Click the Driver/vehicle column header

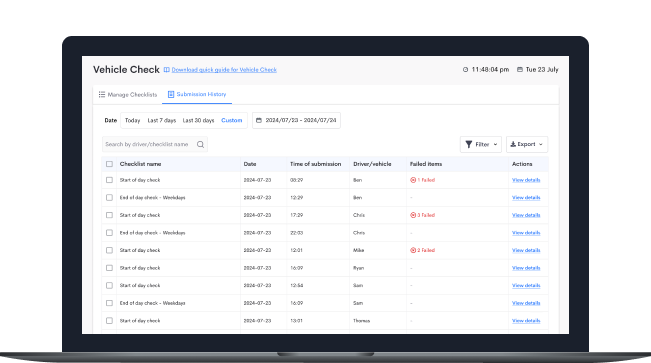point(372,164)
